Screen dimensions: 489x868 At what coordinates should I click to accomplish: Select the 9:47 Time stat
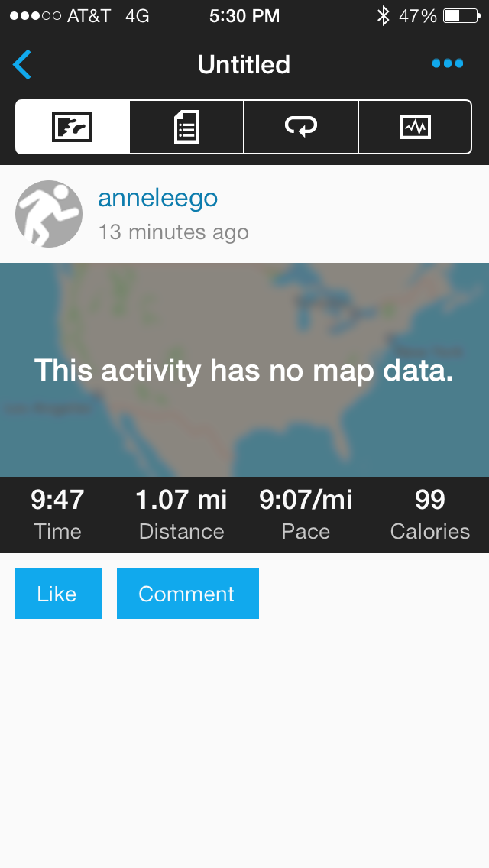tap(57, 514)
